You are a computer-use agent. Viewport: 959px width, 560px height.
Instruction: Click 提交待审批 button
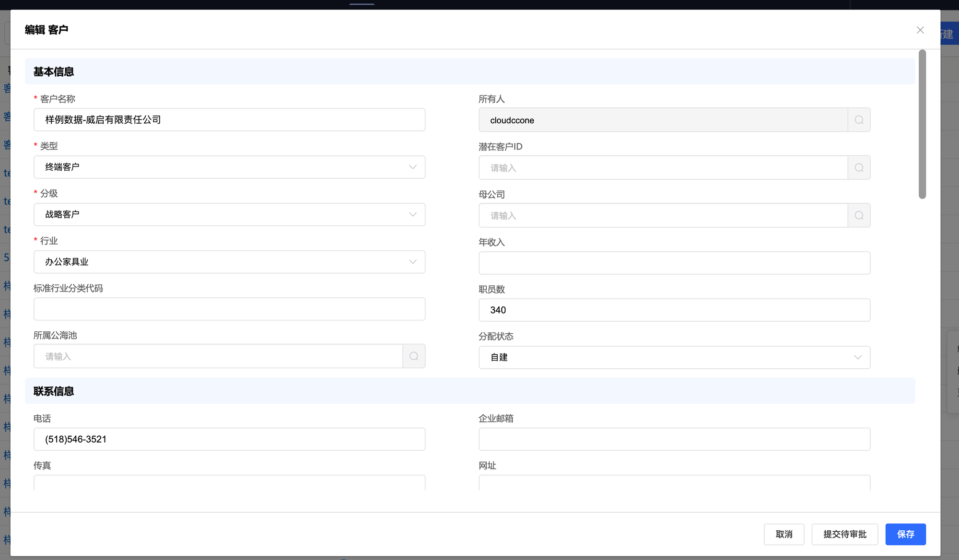click(x=844, y=534)
